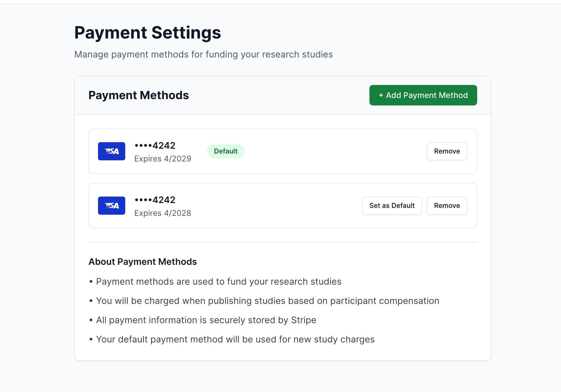This screenshot has height=392, width=561.
Task: Click the masked card number ending 4242 on top card
Action: click(155, 145)
